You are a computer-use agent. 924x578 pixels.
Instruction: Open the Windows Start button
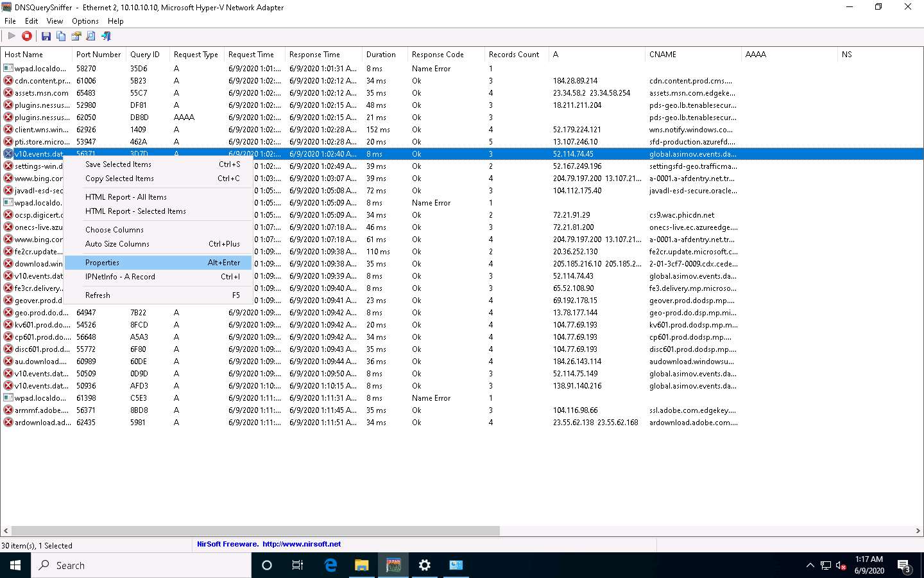coord(15,565)
